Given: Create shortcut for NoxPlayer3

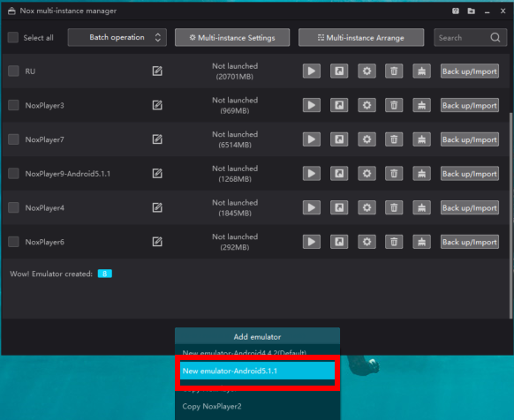Looking at the screenshot, I should pyautogui.click(x=339, y=105).
